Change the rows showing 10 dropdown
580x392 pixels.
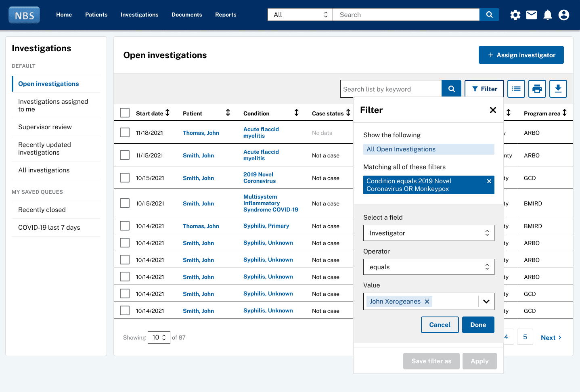tap(159, 337)
